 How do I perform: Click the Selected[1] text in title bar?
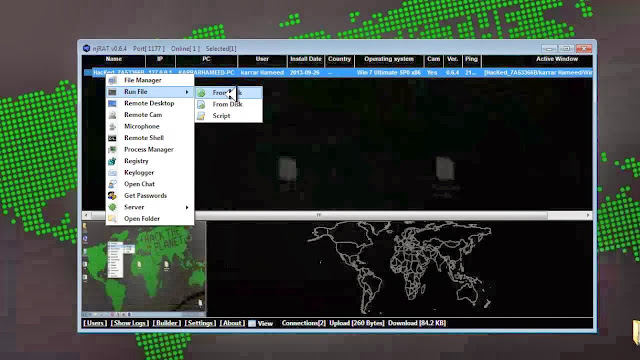click(x=221, y=49)
